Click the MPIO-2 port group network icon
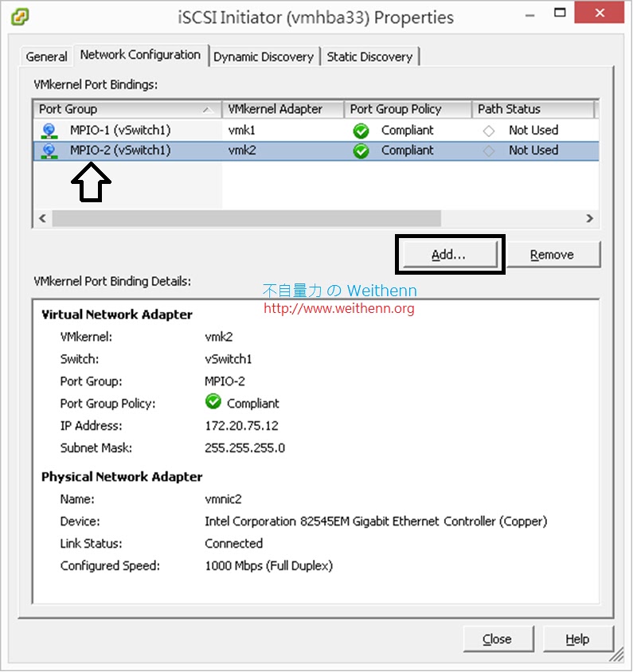 point(49,150)
